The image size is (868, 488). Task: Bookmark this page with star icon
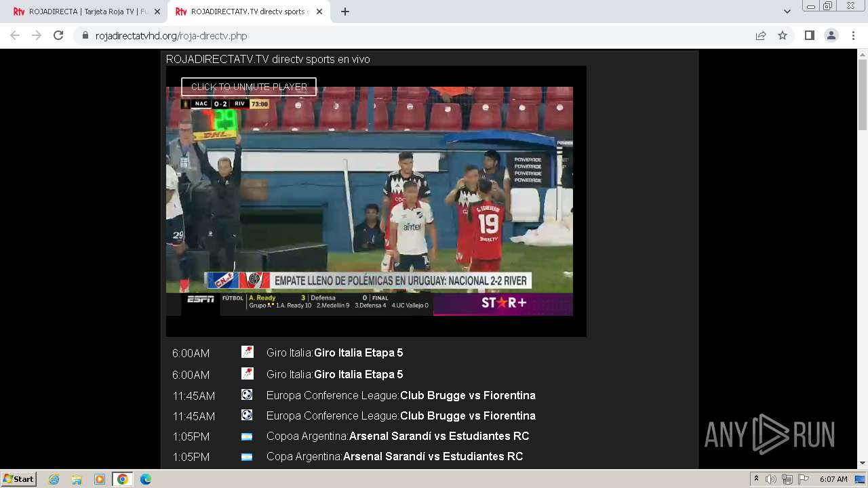pyautogui.click(x=783, y=35)
